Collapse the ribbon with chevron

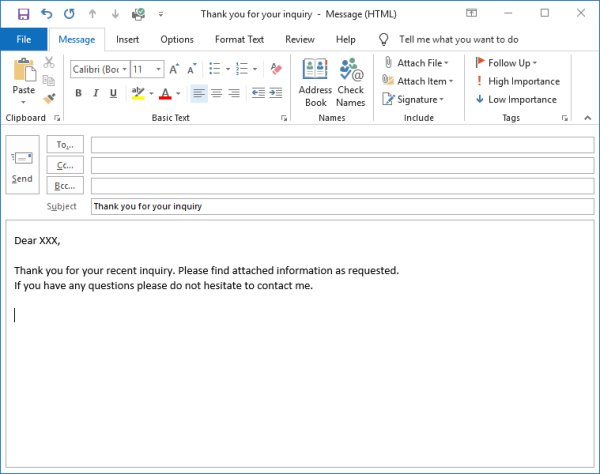(x=588, y=118)
